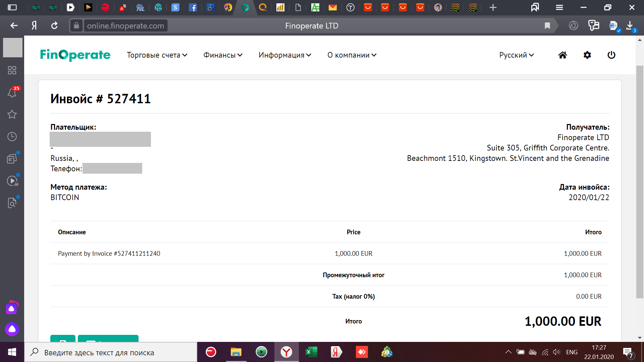The width and height of the screenshot is (644, 362).
Task: Open account settings gear icon
Action: pos(587,55)
